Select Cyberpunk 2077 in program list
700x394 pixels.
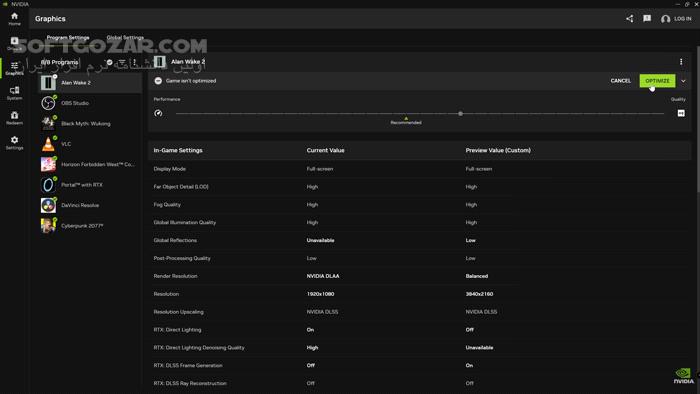point(90,226)
